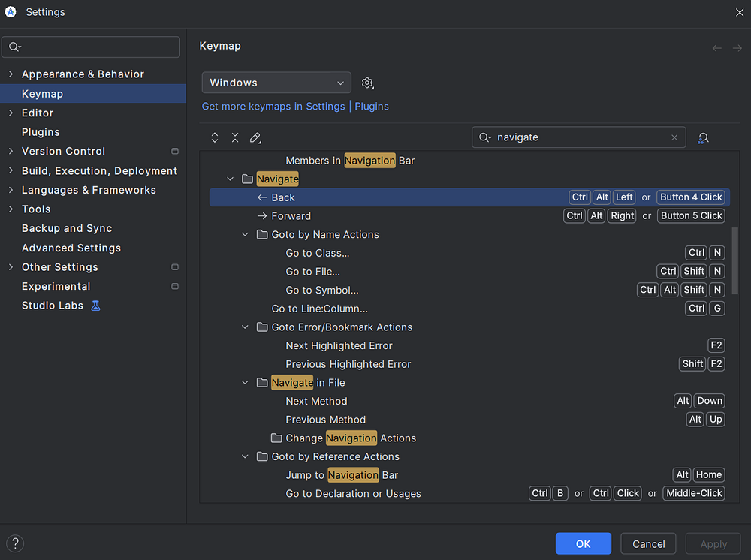
Task: Clear the navigate search text
Action: [x=674, y=137]
